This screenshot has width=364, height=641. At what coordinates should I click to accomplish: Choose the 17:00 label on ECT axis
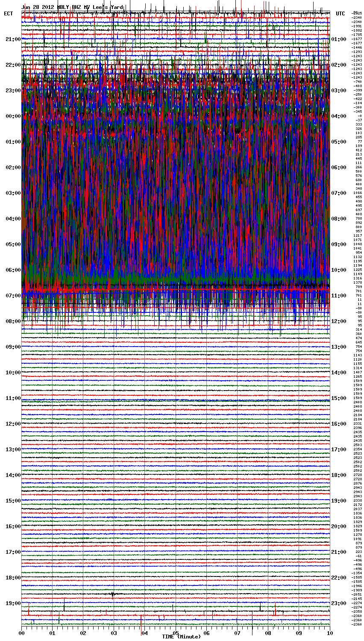pyautogui.click(x=13, y=552)
